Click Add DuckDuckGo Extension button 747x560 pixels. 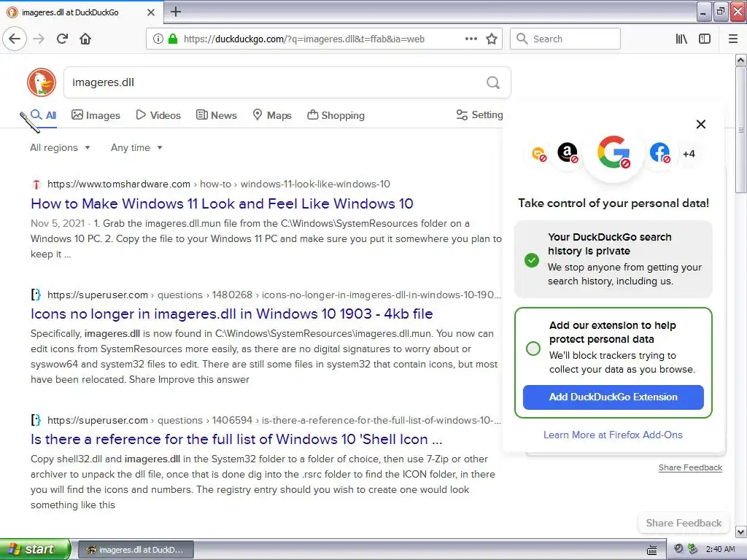(613, 397)
